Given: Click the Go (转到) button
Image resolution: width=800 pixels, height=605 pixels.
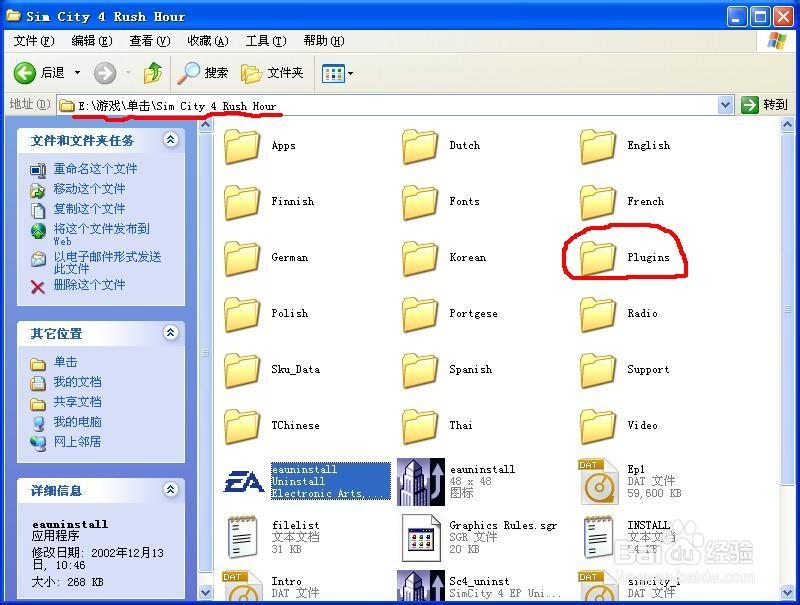Looking at the screenshot, I should pos(764,105).
